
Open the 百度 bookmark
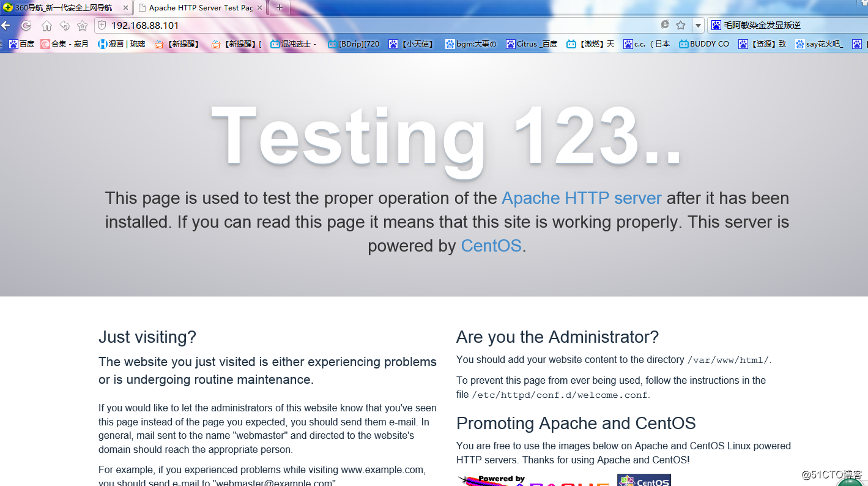[x=21, y=44]
